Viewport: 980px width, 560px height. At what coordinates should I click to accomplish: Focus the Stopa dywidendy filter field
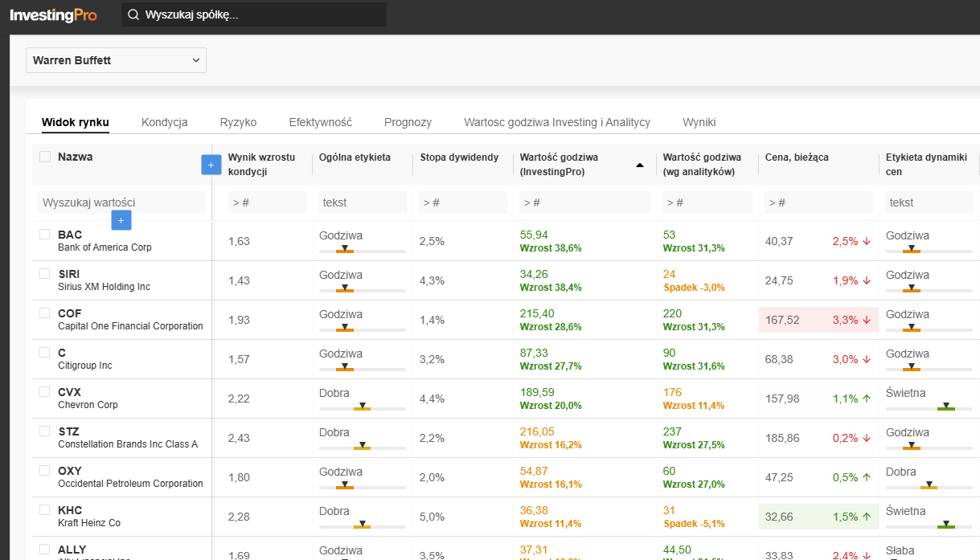click(x=462, y=202)
